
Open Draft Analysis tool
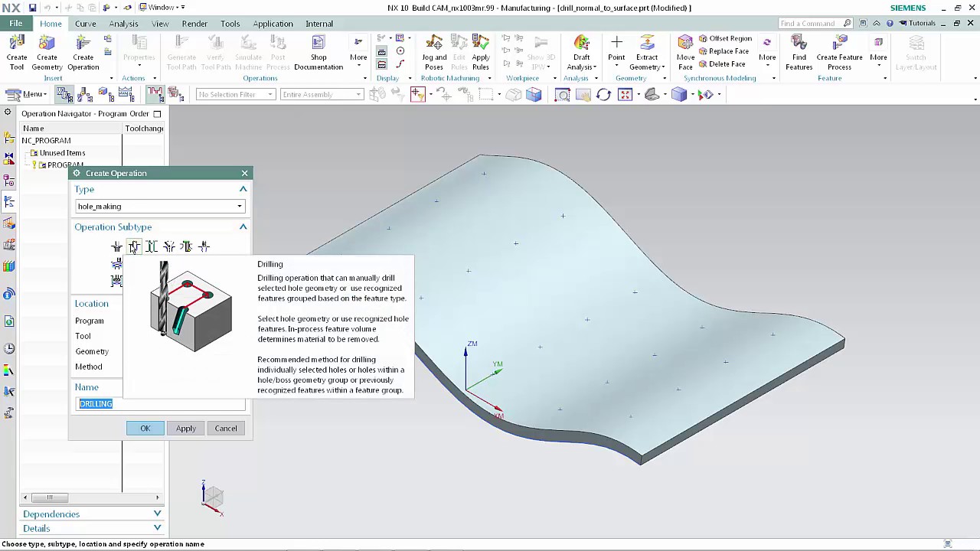582,52
